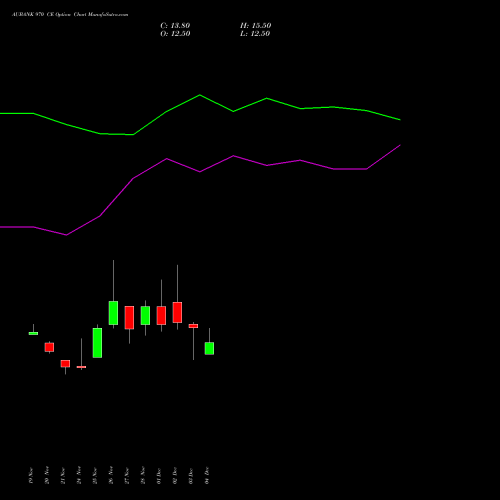Screen dimensions: 500x500
Task: Click the '04 Dec' date axis label
Action: (x=207, y=475)
